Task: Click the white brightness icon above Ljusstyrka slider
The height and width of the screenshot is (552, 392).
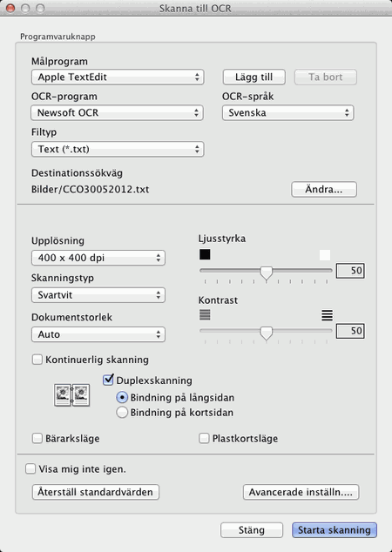Action: pyautogui.click(x=325, y=254)
